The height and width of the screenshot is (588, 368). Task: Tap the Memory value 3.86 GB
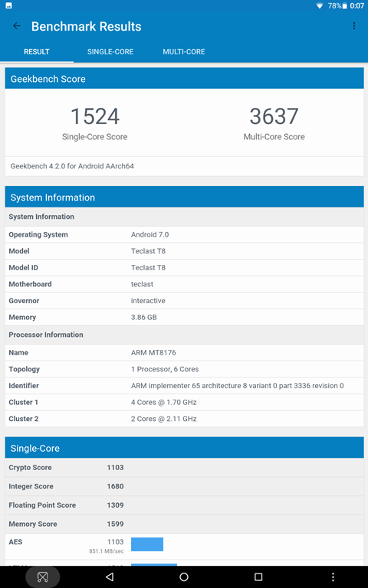coord(144,317)
